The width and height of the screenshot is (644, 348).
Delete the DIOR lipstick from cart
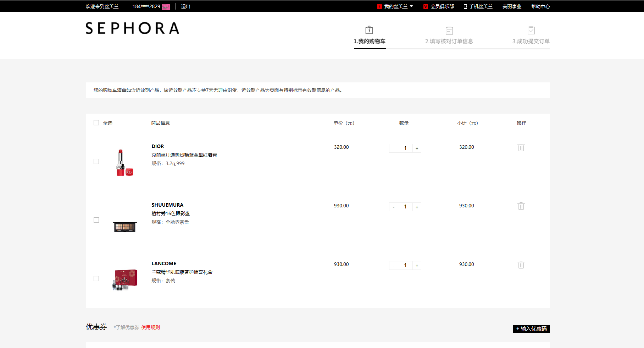521,148
